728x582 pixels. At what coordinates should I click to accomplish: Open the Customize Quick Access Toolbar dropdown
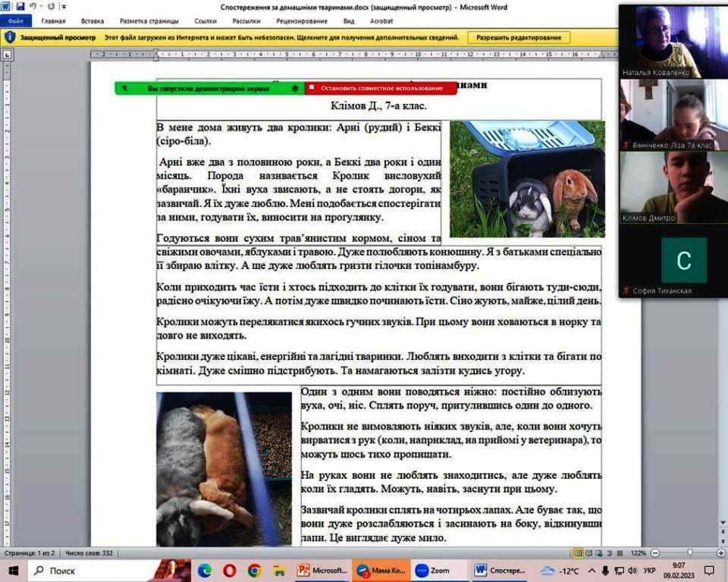(x=62, y=6)
